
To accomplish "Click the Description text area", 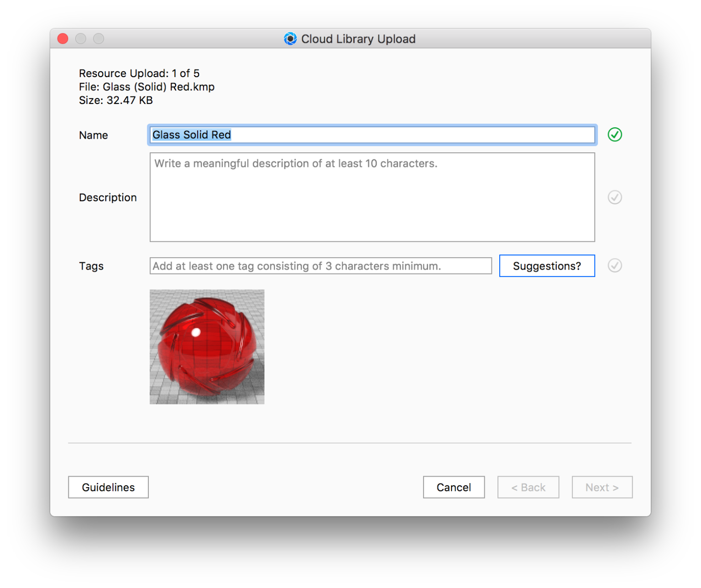I will [372, 197].
